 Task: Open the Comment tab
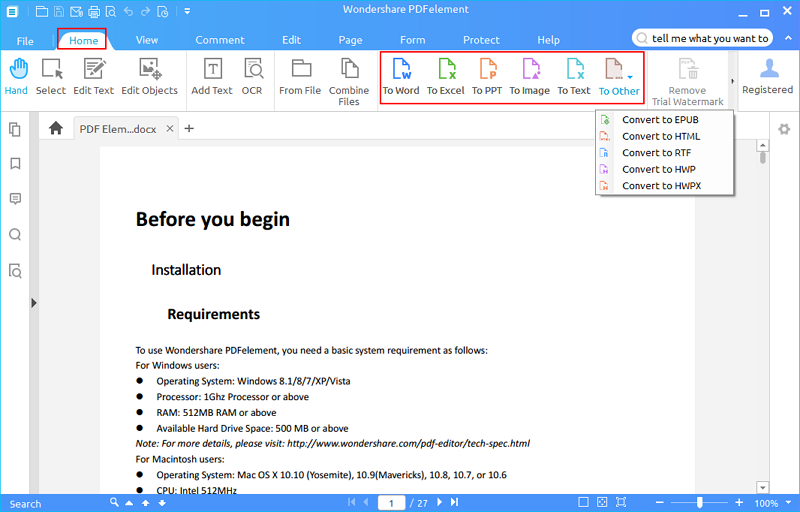[220, 40]
